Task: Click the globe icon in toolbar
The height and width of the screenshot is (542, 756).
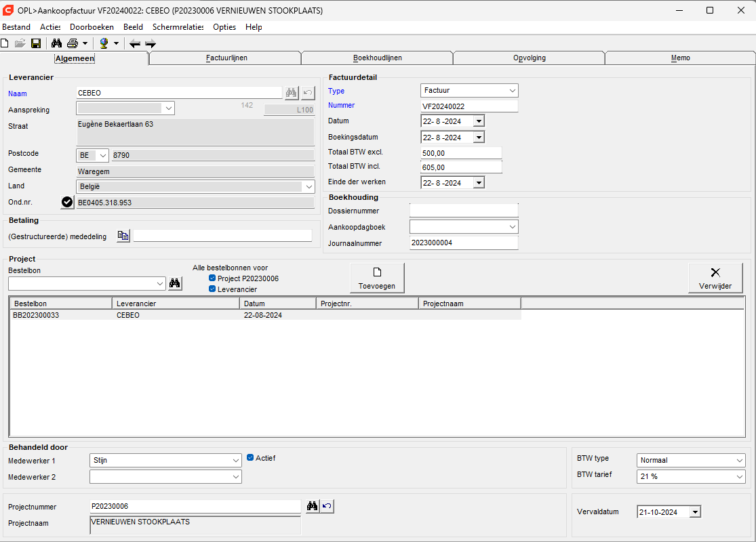Action: (x=104, y=43)
